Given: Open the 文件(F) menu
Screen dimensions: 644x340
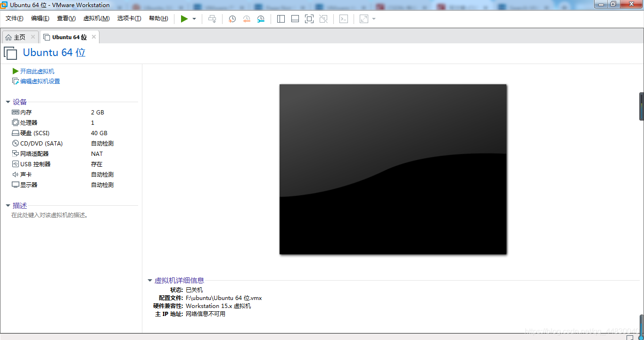Looking at the screenshot, I should 15,18.
